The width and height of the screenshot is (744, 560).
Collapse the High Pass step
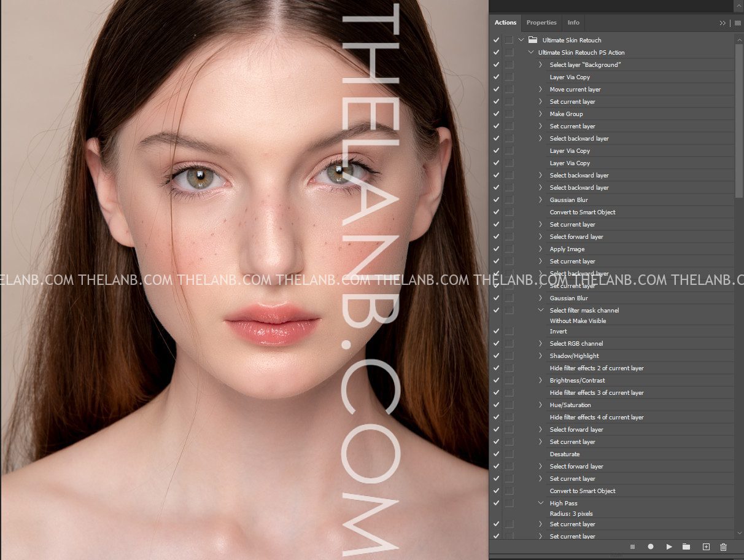541,503
